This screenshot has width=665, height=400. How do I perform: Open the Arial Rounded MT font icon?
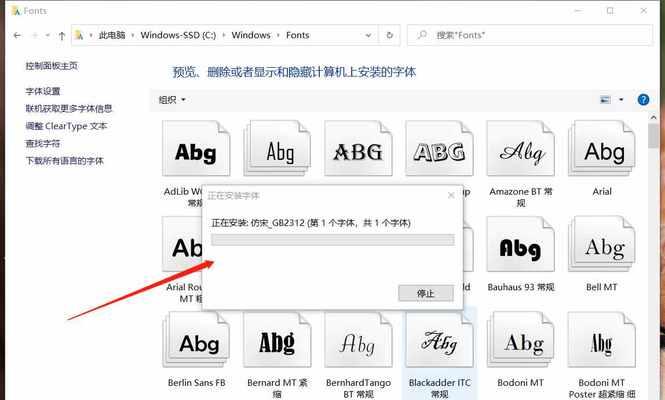[182, 244]
